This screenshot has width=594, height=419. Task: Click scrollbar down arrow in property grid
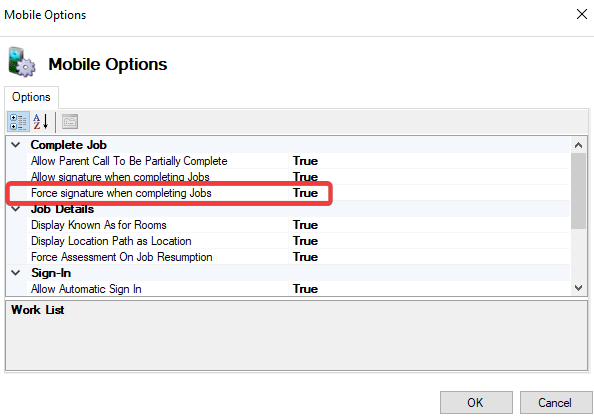click(578, 288)
